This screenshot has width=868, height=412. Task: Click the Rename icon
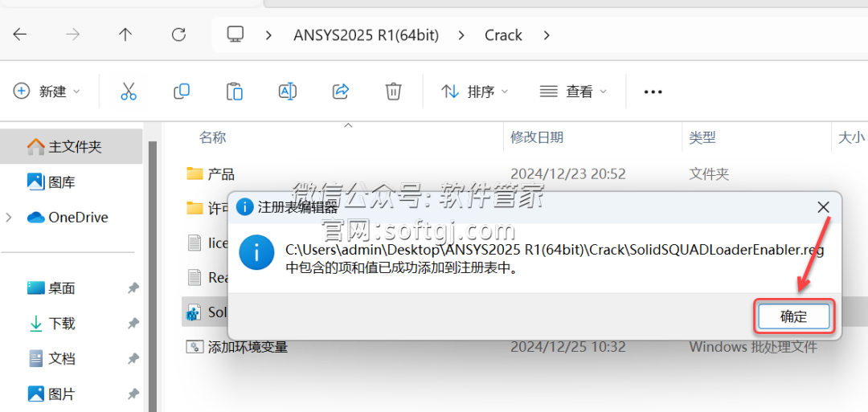[x=287, y=92]
